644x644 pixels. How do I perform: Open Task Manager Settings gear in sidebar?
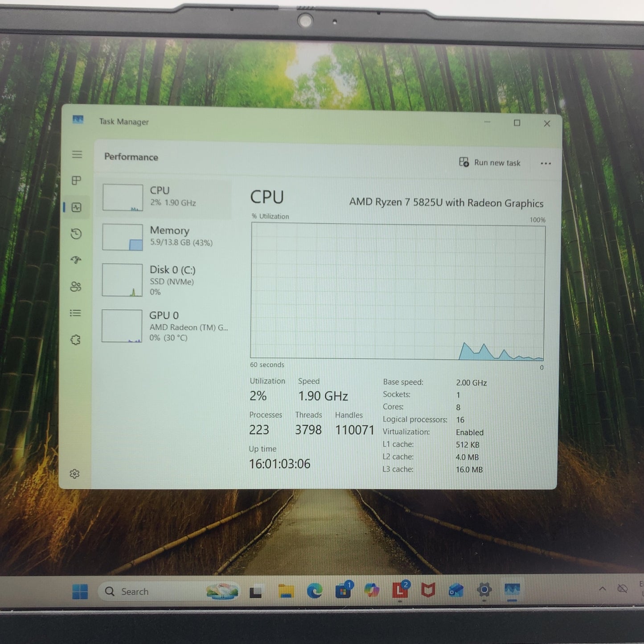click(x=74, y=473)
